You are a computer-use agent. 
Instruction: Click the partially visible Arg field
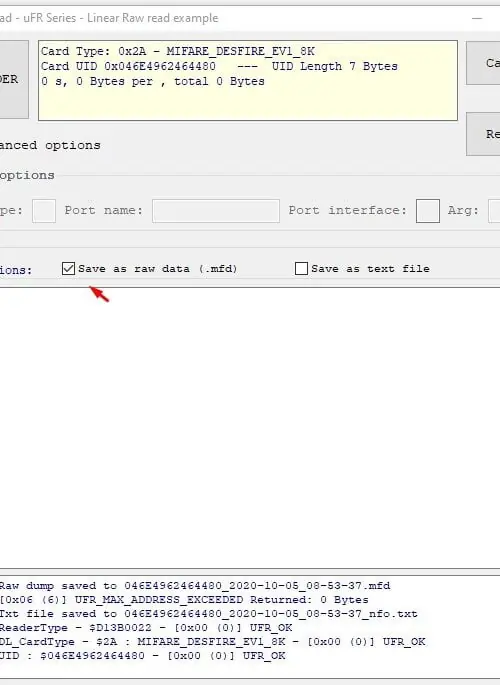click(x=494, y=211)
